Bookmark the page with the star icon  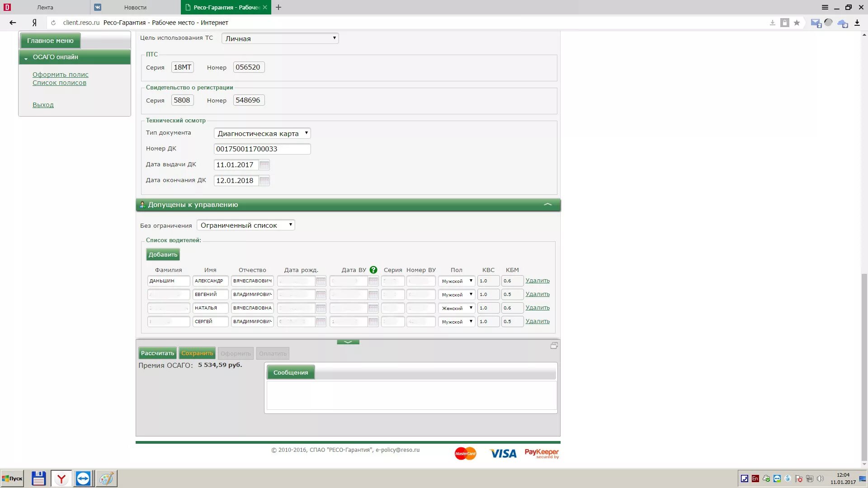[797, 23]
